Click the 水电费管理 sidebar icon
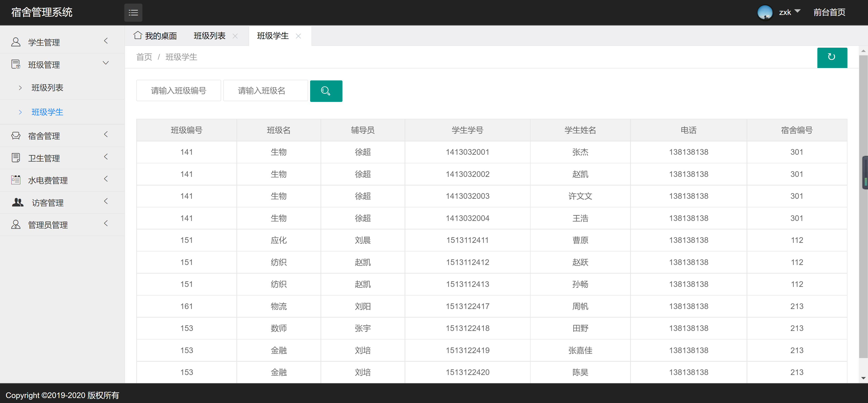Screen dimensions: 868x403 [16, 179]
